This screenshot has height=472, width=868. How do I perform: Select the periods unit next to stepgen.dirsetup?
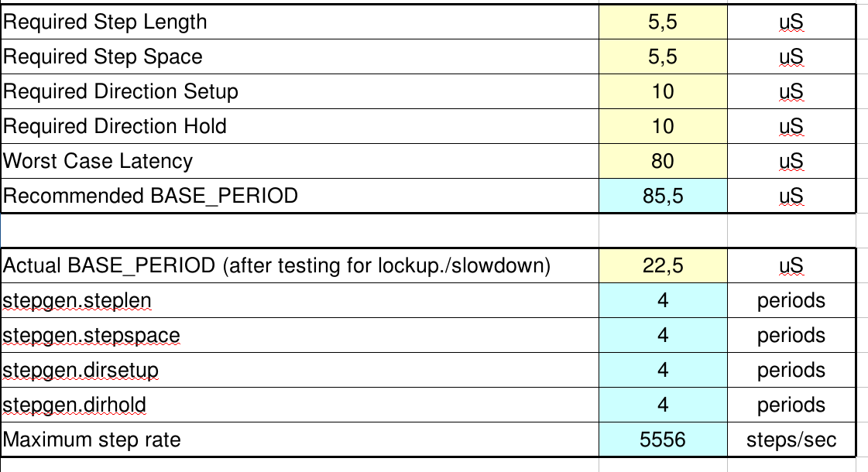click(791, 370)
